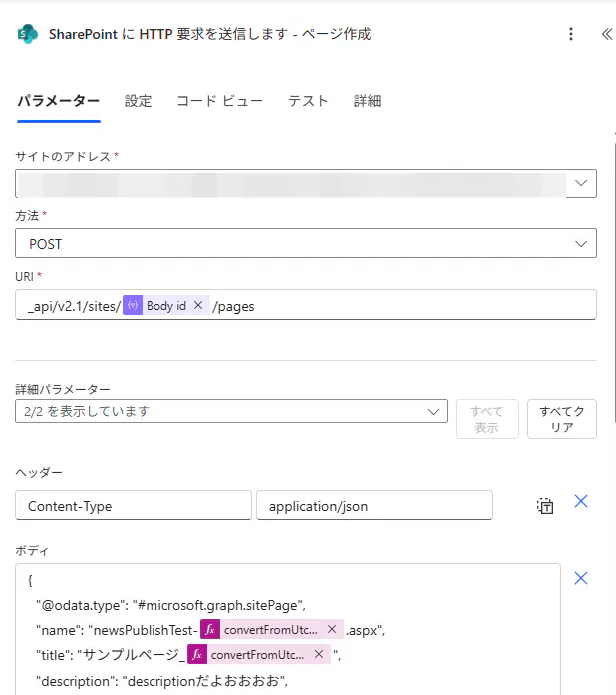Expand the 詳細パラメーター dropdown
616x695 pixels.
(x=231, y=412)
